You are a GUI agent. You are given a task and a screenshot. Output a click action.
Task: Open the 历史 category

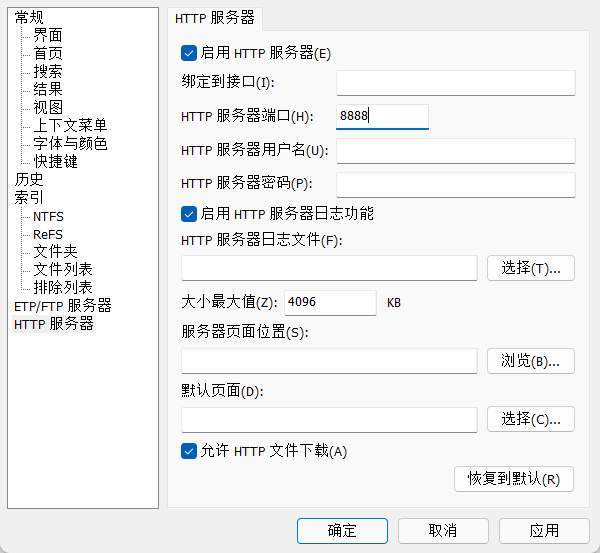click(x=29, y=180)
